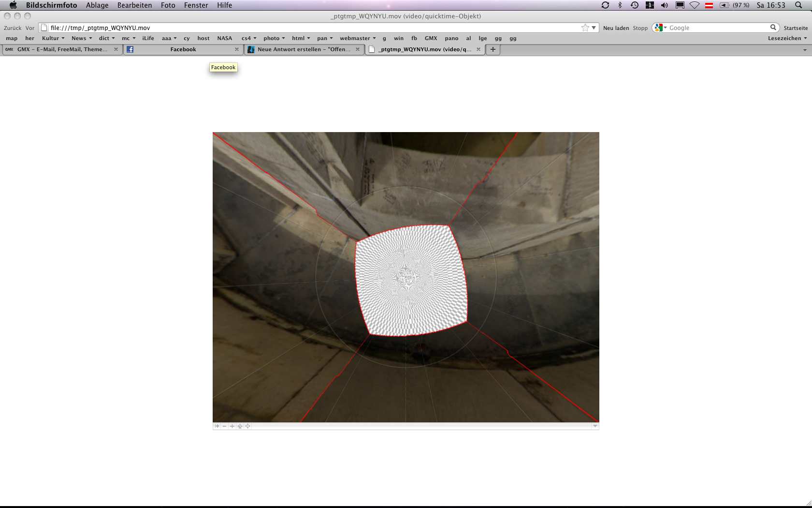Switch to the Facebook tab
The image size is (812, 508).
tap(183, 49)
